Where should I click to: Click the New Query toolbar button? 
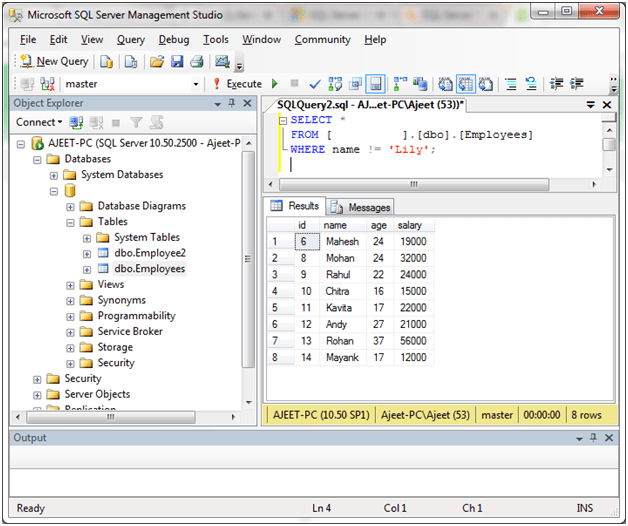[x=54, y=62]
